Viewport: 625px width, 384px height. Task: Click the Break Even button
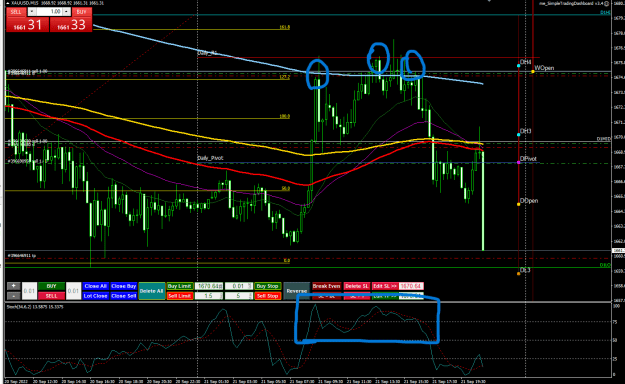[x=326, y=286]
